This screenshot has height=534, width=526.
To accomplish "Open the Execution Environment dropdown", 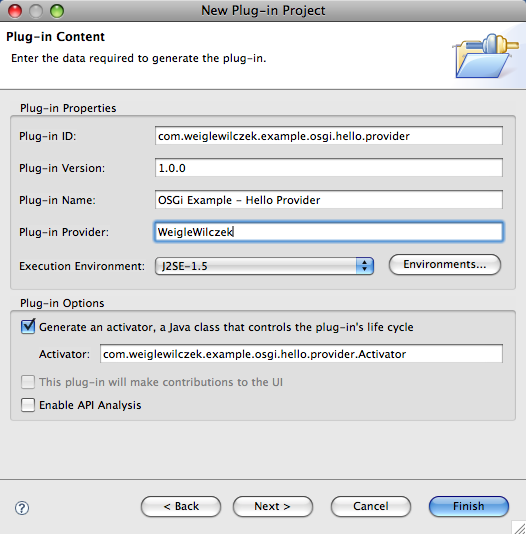I will [264, 266].
